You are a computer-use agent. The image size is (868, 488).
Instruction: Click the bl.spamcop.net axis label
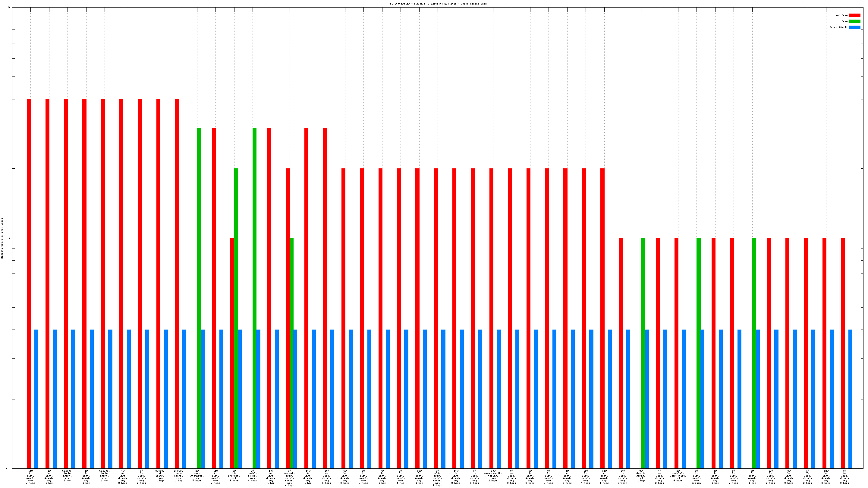tap(234, 476)
